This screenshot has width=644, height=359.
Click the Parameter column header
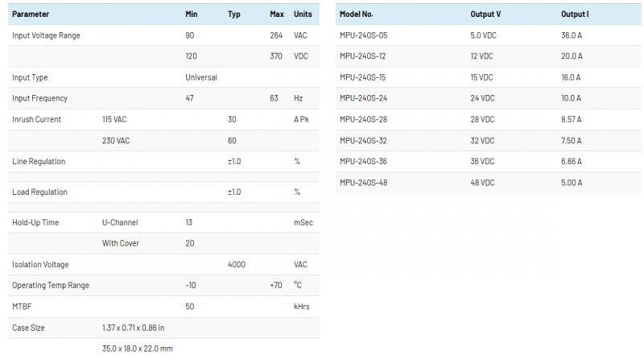(30, 14)
